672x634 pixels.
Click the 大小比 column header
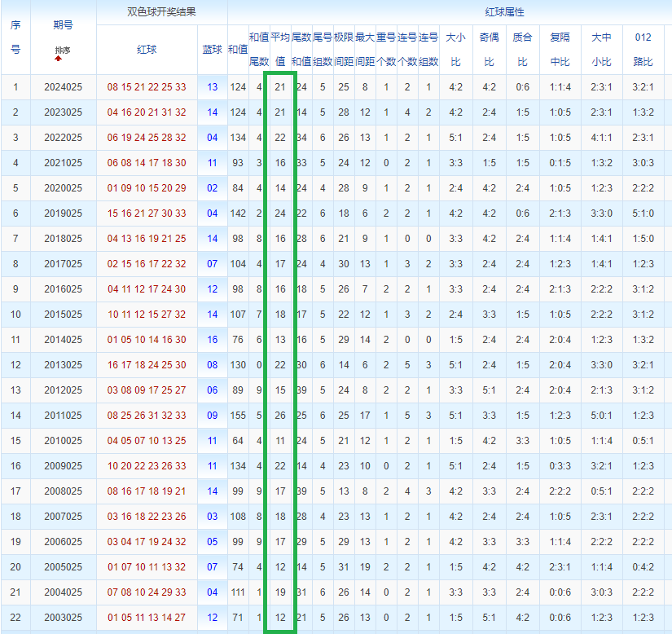(x=455, y=49)
